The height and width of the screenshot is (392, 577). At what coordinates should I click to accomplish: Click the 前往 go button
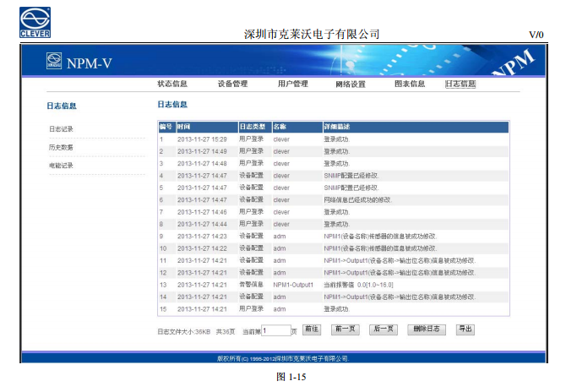[312, 329]
